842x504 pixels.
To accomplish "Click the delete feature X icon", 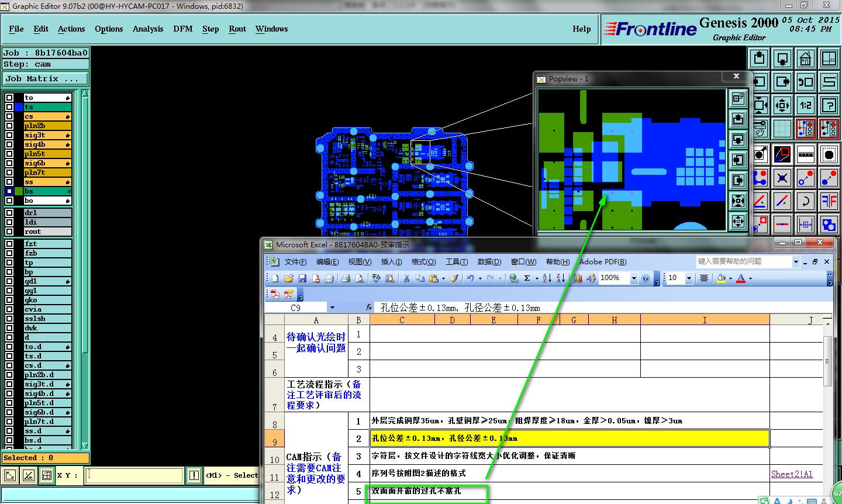I will point(782,177).
